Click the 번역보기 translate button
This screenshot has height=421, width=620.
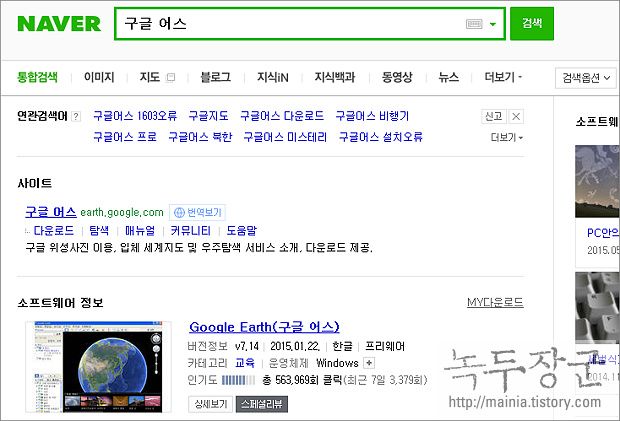198,212
